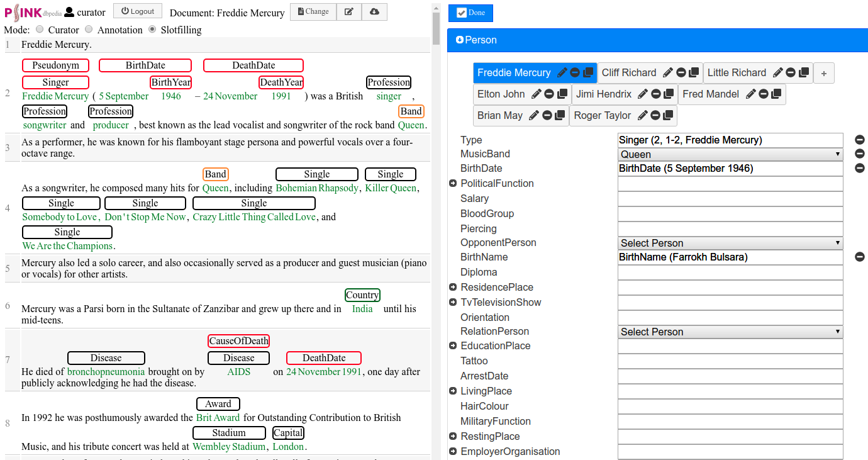Click the Tattoo input field

click(x=730, y=361)
